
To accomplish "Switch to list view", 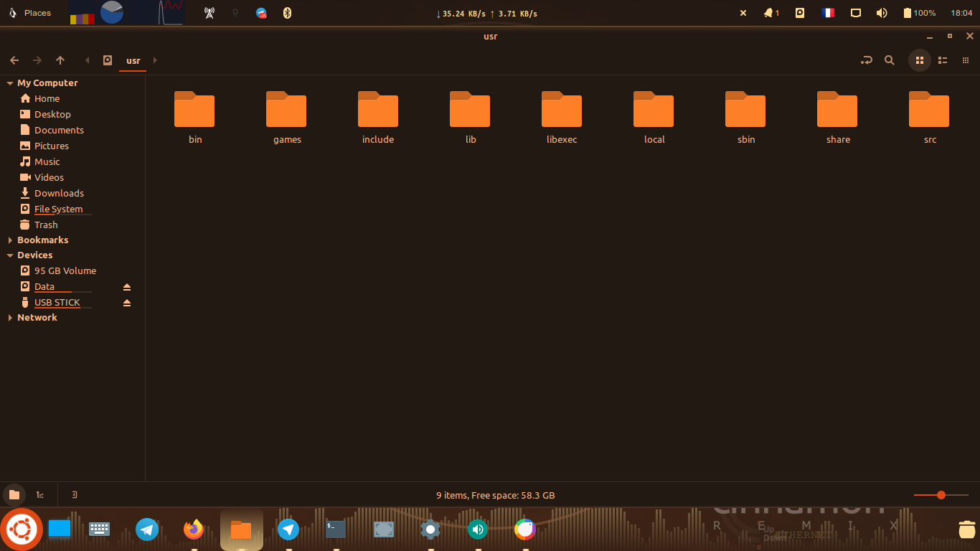I will click(x=943, y=60).
